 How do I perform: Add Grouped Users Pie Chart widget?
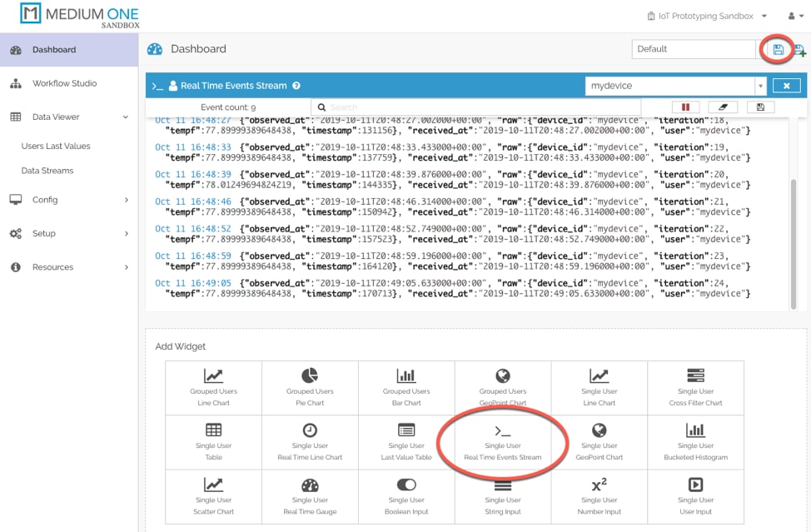point(310,388)
